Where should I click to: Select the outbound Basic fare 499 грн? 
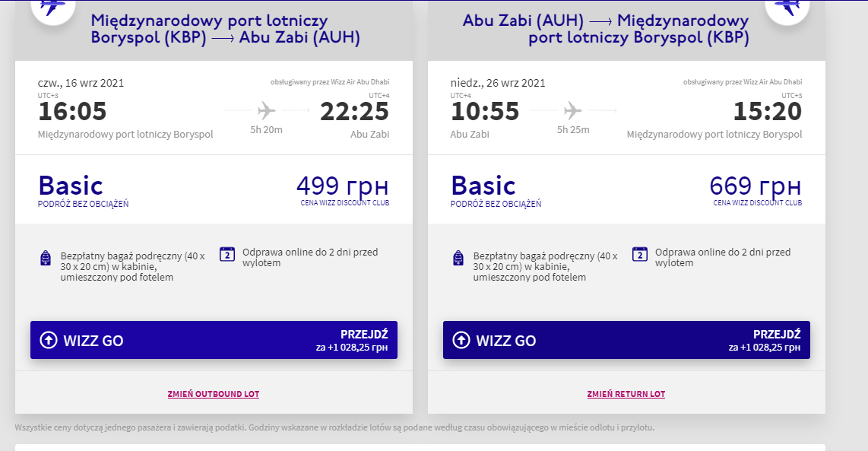click(x=214, y=189)
